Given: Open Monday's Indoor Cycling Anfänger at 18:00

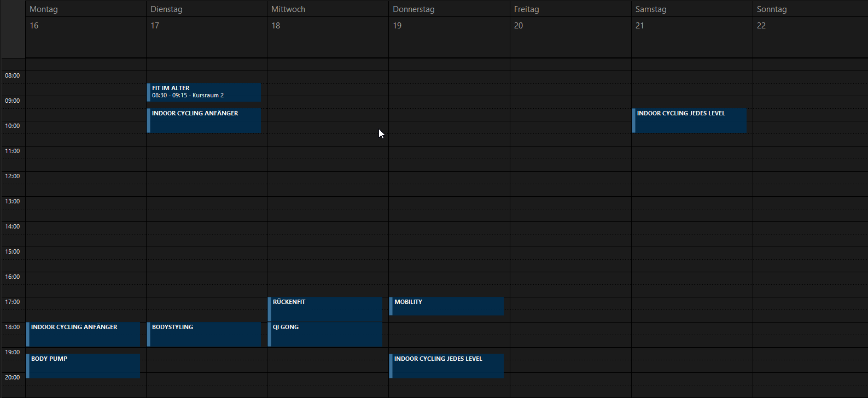Looking at the screenshot, I should coord(83,334).
